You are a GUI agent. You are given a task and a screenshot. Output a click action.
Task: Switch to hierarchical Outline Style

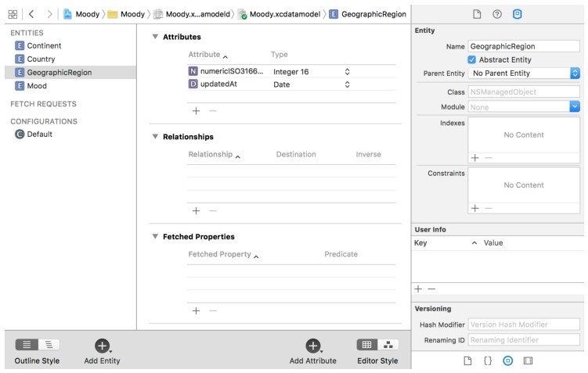pyautogui.click(x=49, y=345)
